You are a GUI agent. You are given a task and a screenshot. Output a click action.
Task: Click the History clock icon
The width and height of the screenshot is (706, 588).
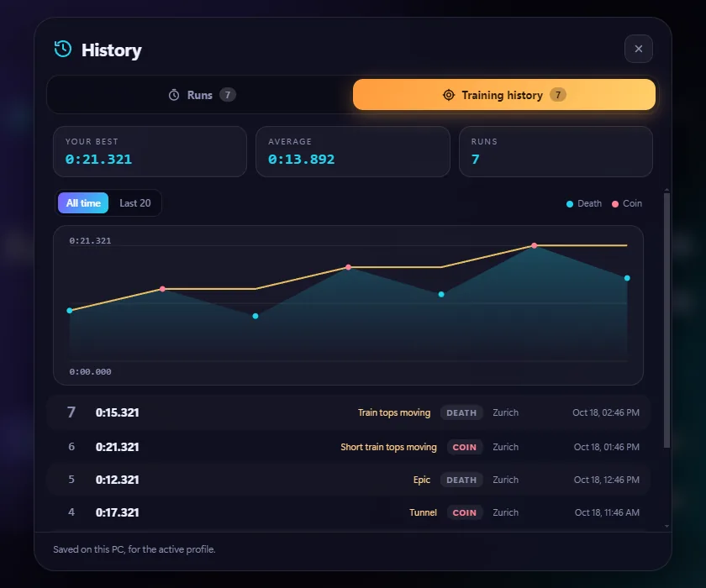coord(62,49)
